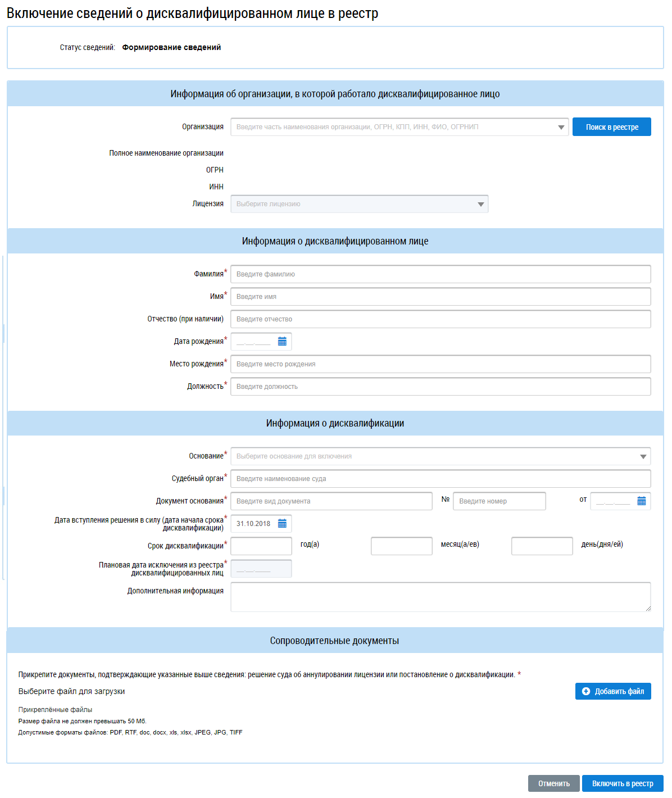Click plus icon on Добавить файл
The height and width of the screenshot is (798, 672).
[586, 691]
